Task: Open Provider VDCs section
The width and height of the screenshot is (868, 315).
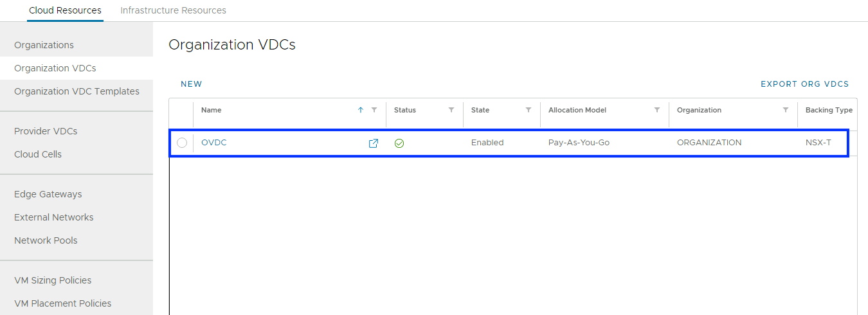Action: [46, 131]
